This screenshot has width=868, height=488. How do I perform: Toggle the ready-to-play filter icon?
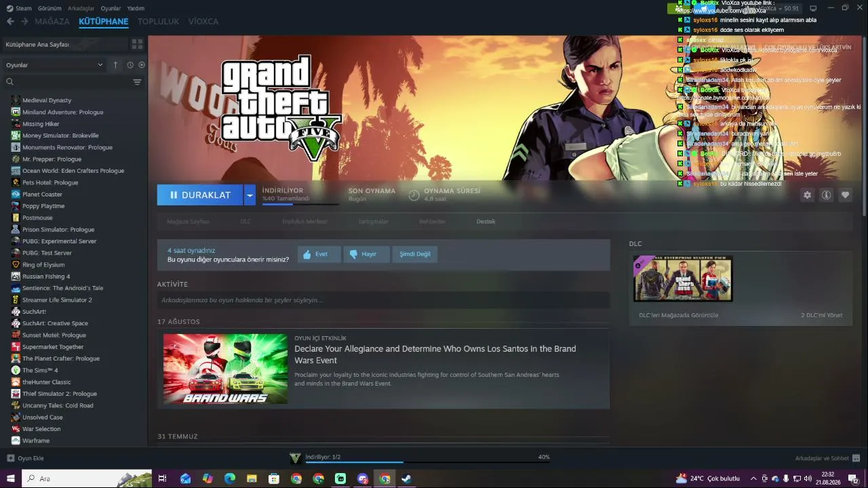[x=142, y=65]
